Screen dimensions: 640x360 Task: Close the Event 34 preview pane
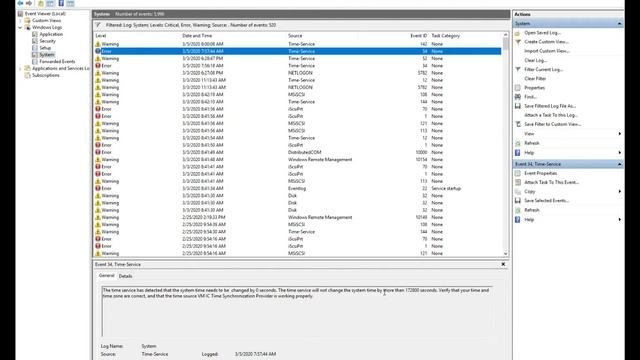503,264
